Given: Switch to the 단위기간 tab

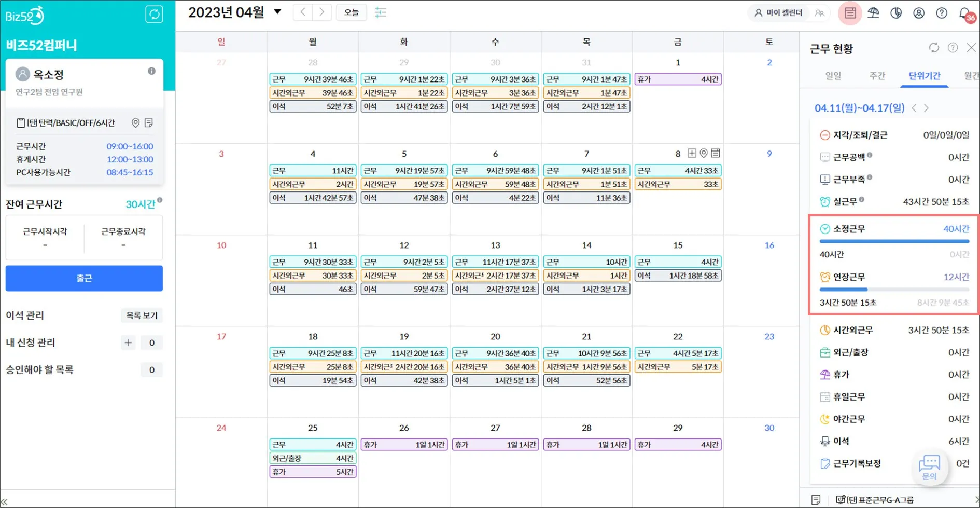Looking at the screenshot, I should [924, 76].
